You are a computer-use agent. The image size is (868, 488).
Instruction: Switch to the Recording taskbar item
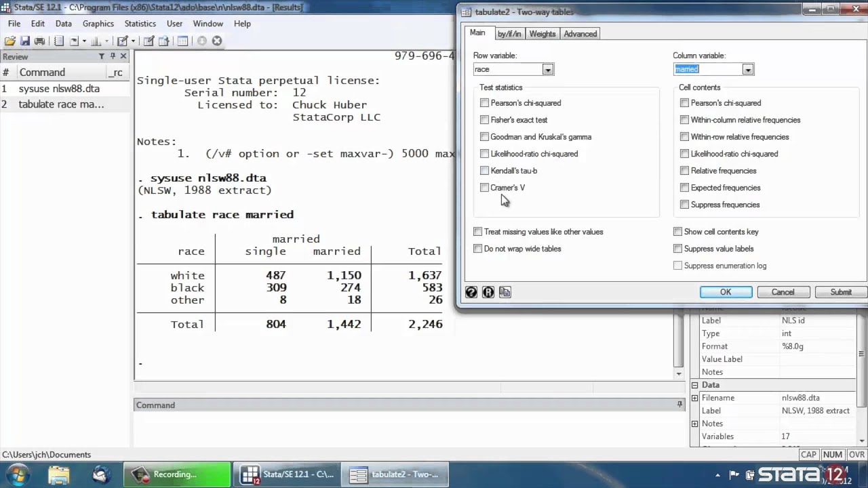click(177, 474)
